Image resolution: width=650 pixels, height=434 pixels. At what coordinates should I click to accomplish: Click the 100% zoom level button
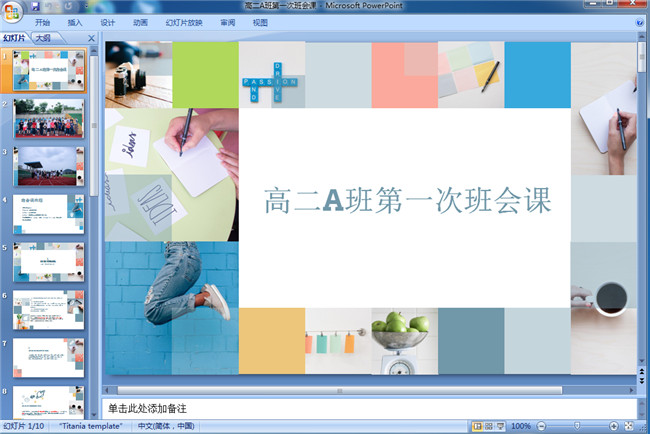coord(521,426)
